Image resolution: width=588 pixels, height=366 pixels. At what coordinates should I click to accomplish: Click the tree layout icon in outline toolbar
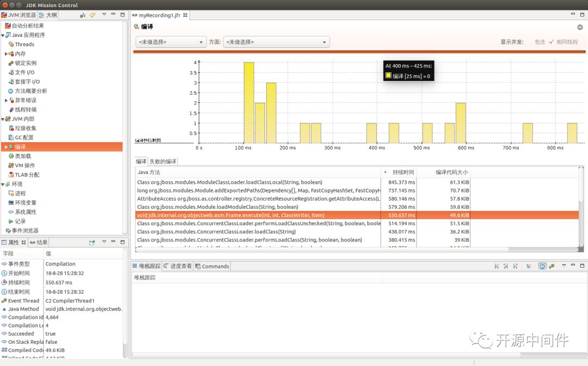(83, 15)
